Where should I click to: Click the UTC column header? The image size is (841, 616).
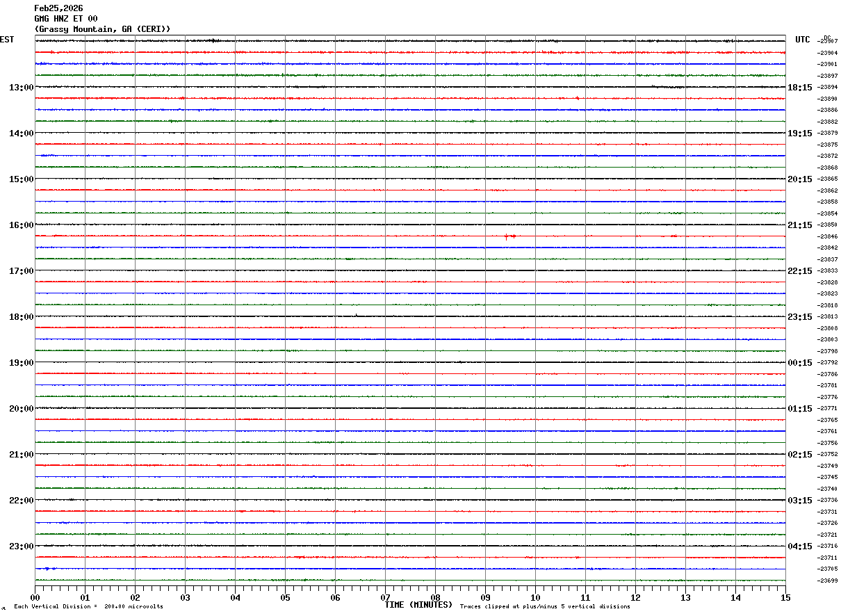[803, 40]
